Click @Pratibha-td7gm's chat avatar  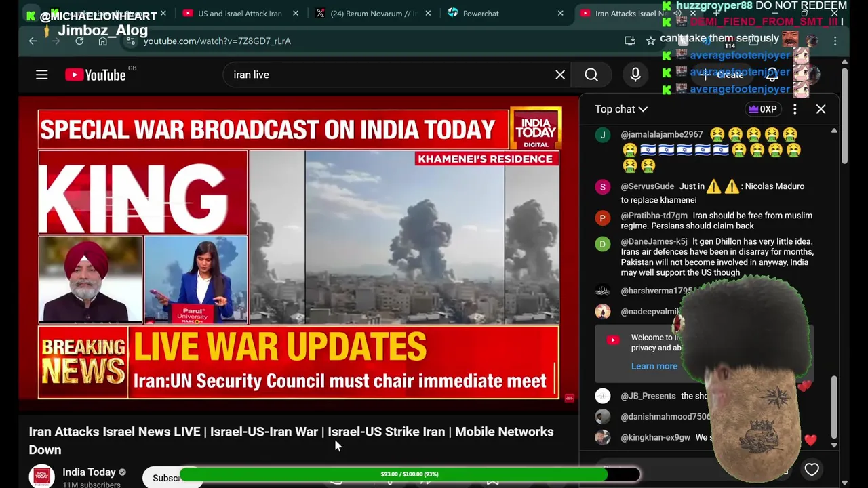point(603,218)
